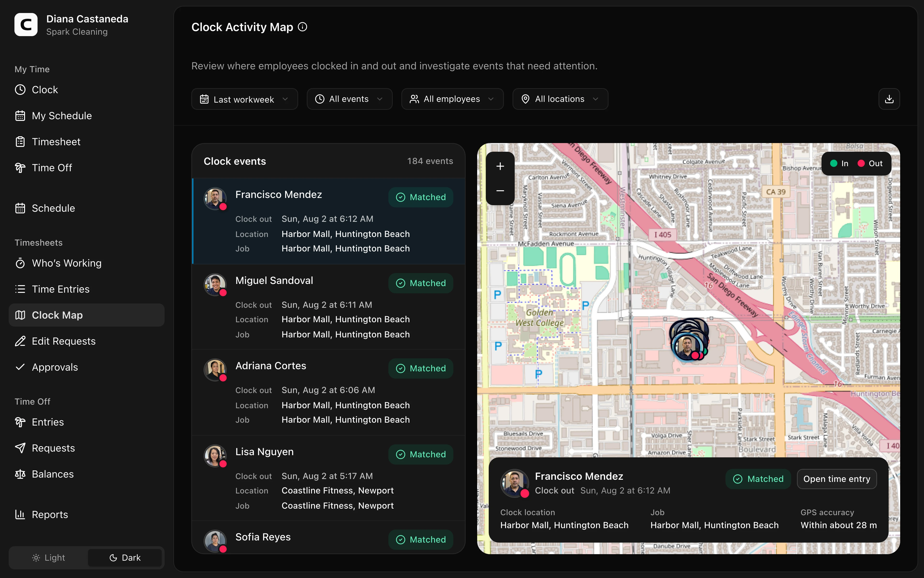Click Adriana Cortes avatar in list

click(x=215, y=370)
